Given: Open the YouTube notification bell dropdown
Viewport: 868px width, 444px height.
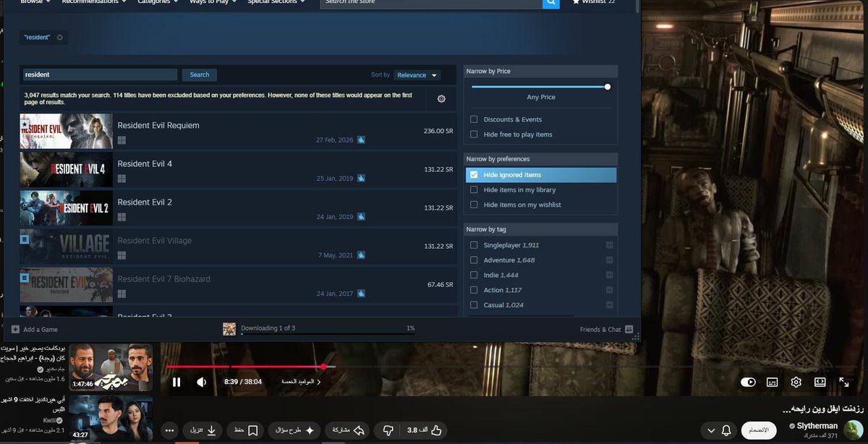Looking at the screenshot, I should click(718, 430).
